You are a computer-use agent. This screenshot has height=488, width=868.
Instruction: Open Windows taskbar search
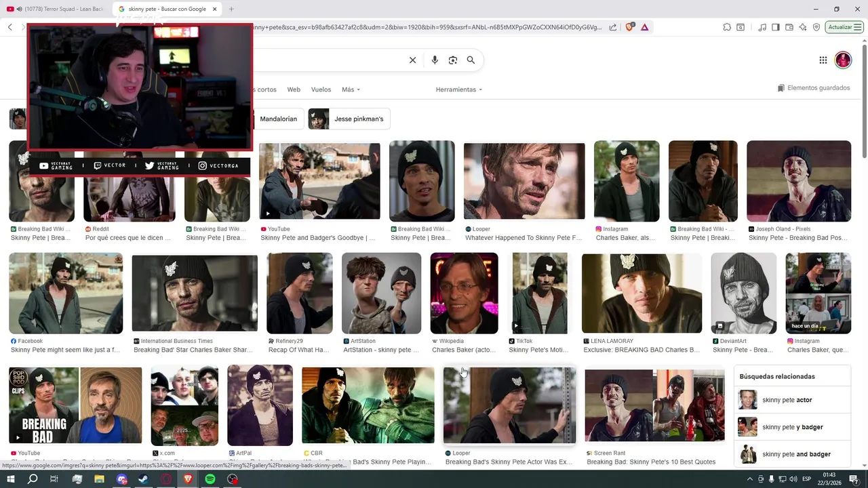click(33, 479)
